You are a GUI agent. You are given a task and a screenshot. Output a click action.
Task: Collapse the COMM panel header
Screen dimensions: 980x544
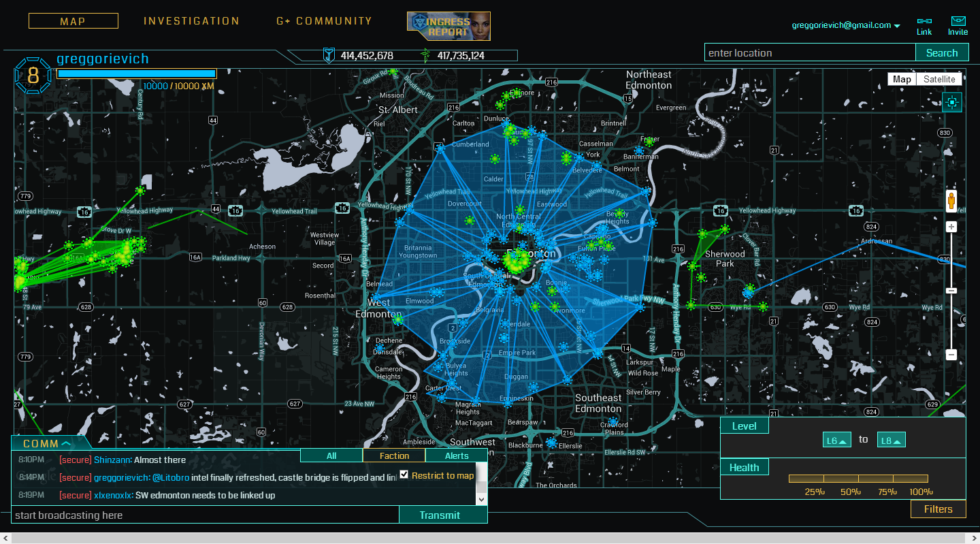(46, 444)
